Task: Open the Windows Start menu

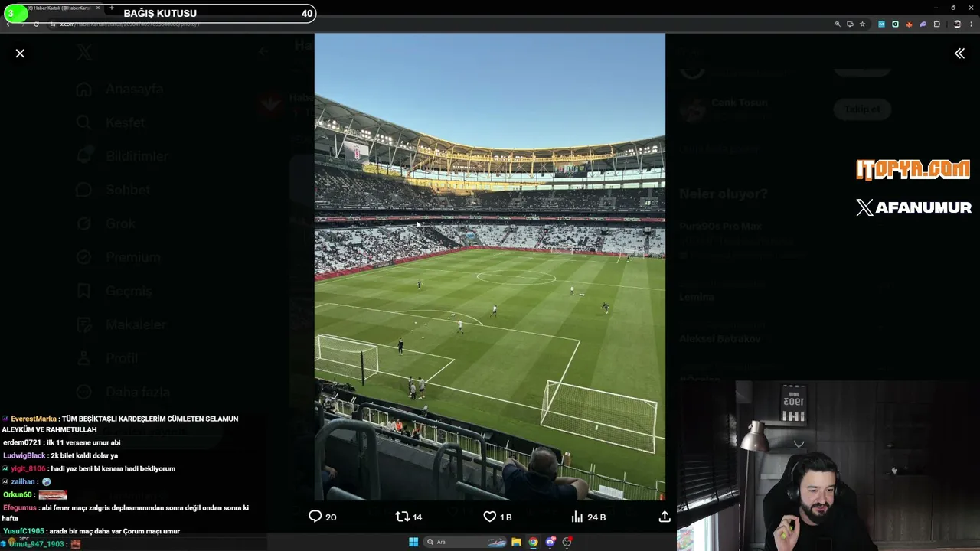Action: (x=413, y=542)
